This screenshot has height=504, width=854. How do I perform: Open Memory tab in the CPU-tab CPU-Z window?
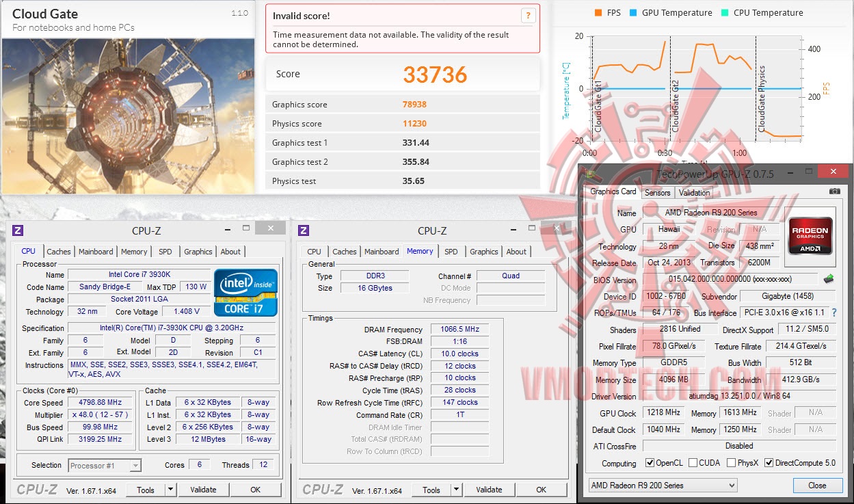(x=134, y=252)
